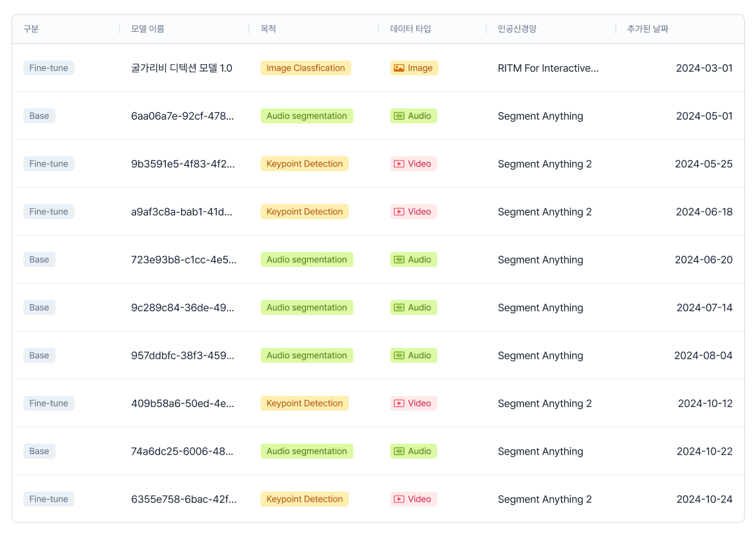Sort by the 인공신경망 column header
The height and width of the screenshot is (534, 756).
click(517, 29)
